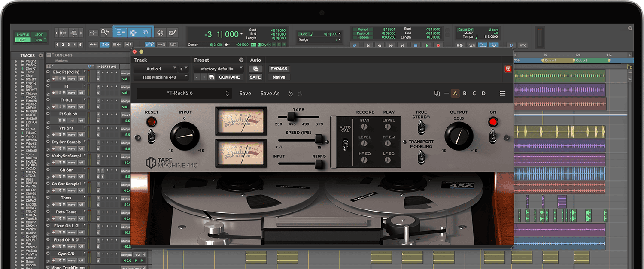
Task: Select preset snapshot D
Action: click(484, 93)
